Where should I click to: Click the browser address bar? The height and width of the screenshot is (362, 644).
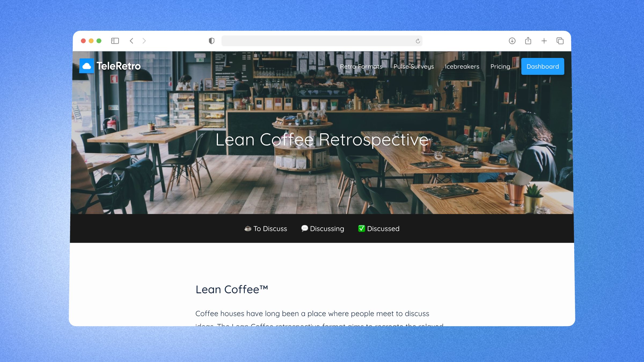click(x=321, y=41)
